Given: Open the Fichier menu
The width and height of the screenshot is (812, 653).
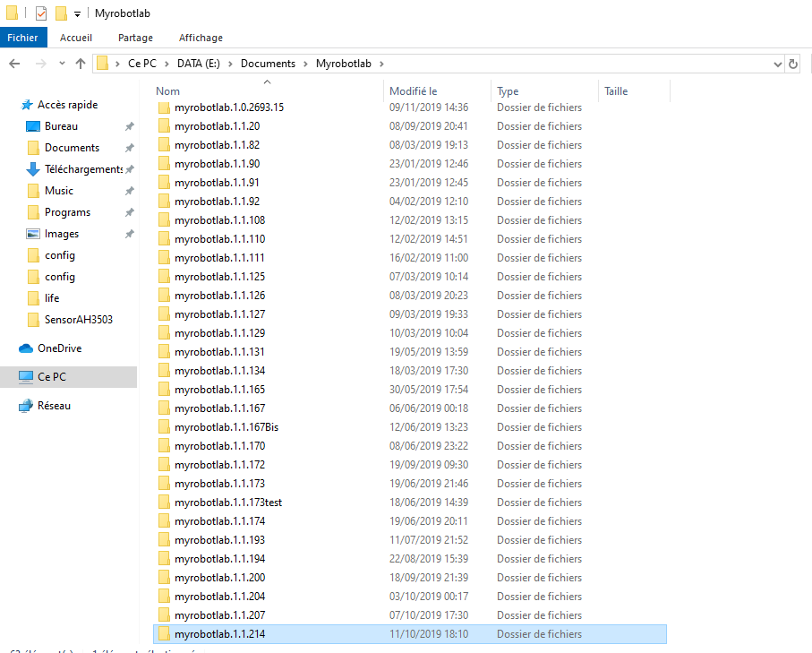Looking at the screenshot, I should (22, 38).
